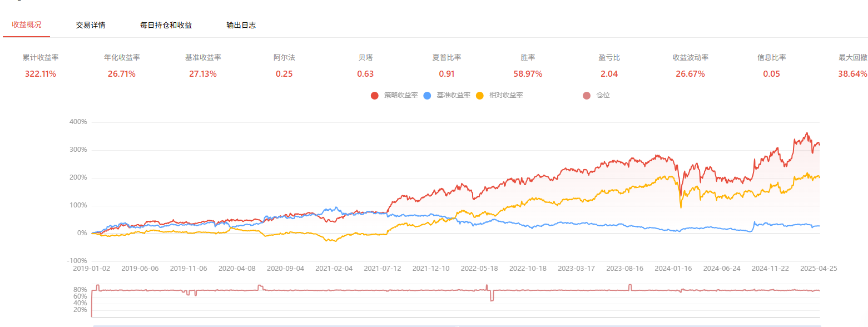
Task: Click the 阿尔法 metric value 0.25
Action: pyautogui.click(x=284, y=74)
